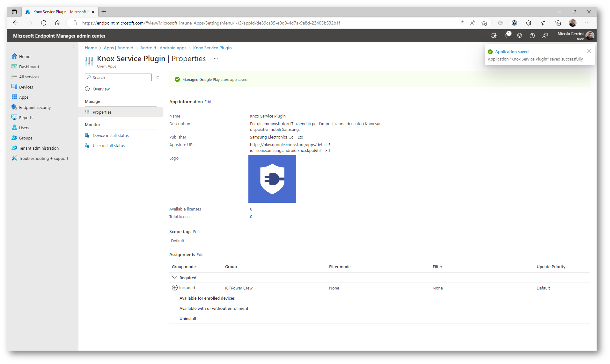Image resolution: width=610 pixels, height=364 pixels.
Task: Open Devices in the sidebar
Action: [22, 87]
